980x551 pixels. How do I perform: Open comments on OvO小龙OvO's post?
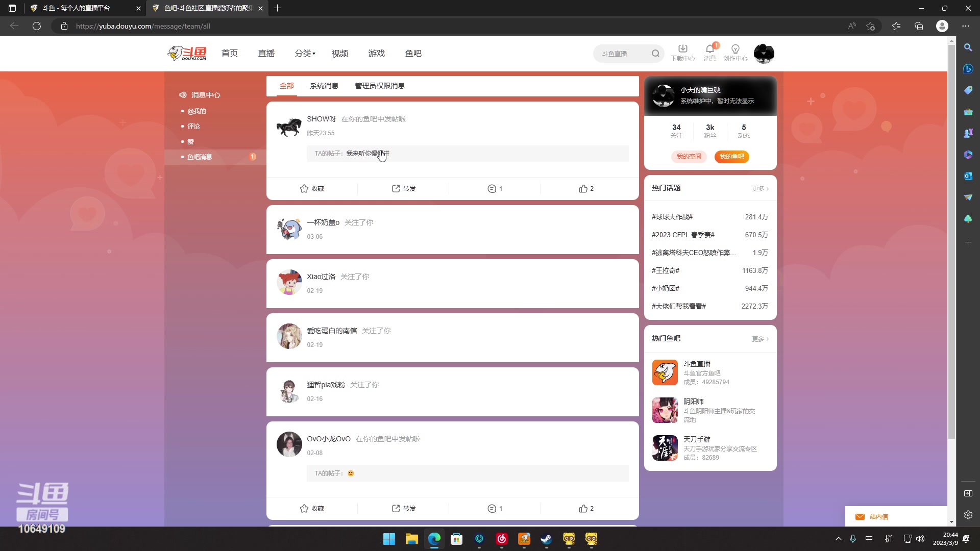pos(492,508)
